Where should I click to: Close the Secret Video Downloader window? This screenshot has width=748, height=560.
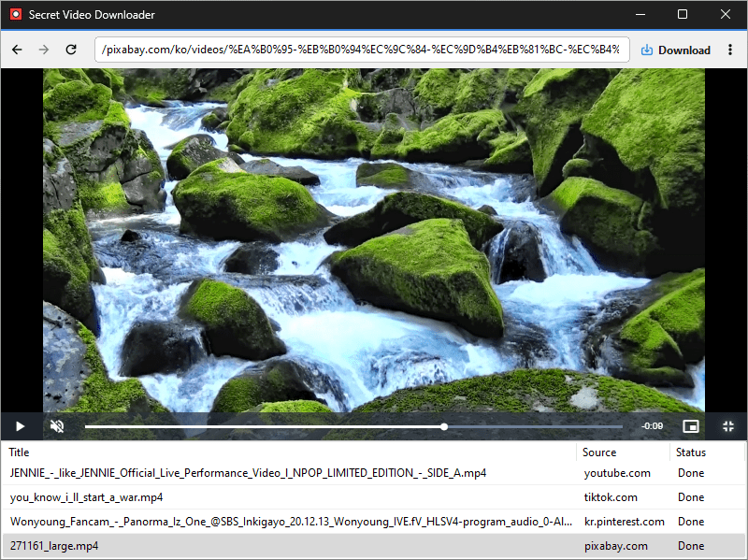[726, 14]
